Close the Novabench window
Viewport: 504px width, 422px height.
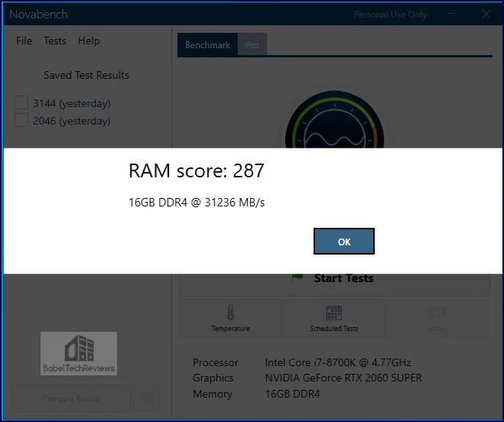point(486,14)
